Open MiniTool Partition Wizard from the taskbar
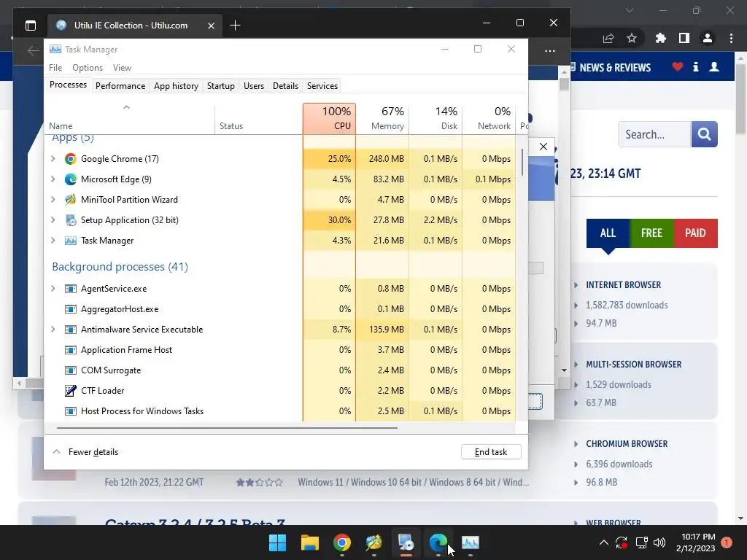Image resolution: width=747 pixels, height=560 pixels. pos(374,542)
